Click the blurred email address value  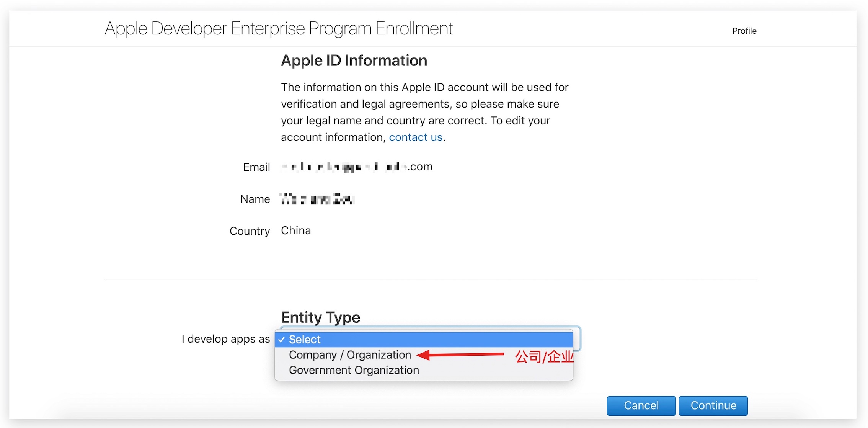[x=357, y=167]
